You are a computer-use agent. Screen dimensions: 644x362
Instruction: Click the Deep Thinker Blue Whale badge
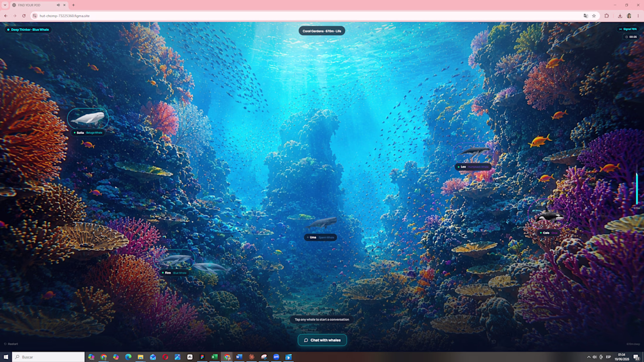coord(28,30)
